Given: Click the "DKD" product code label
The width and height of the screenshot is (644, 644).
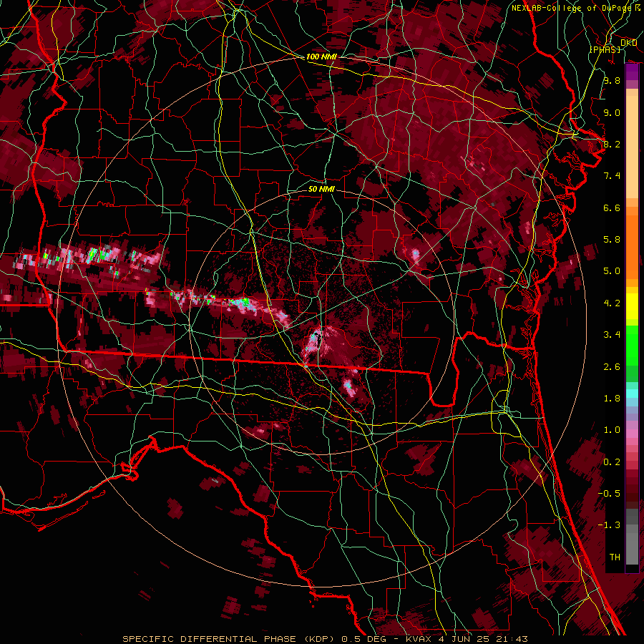Looking at the screenshot, I should click(629, 43).
